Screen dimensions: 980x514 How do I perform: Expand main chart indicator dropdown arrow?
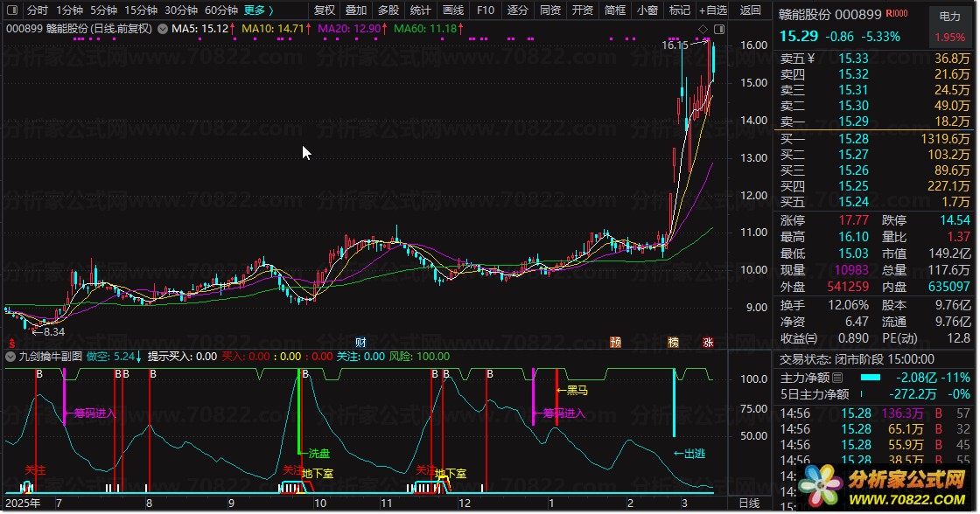[163, 29]
